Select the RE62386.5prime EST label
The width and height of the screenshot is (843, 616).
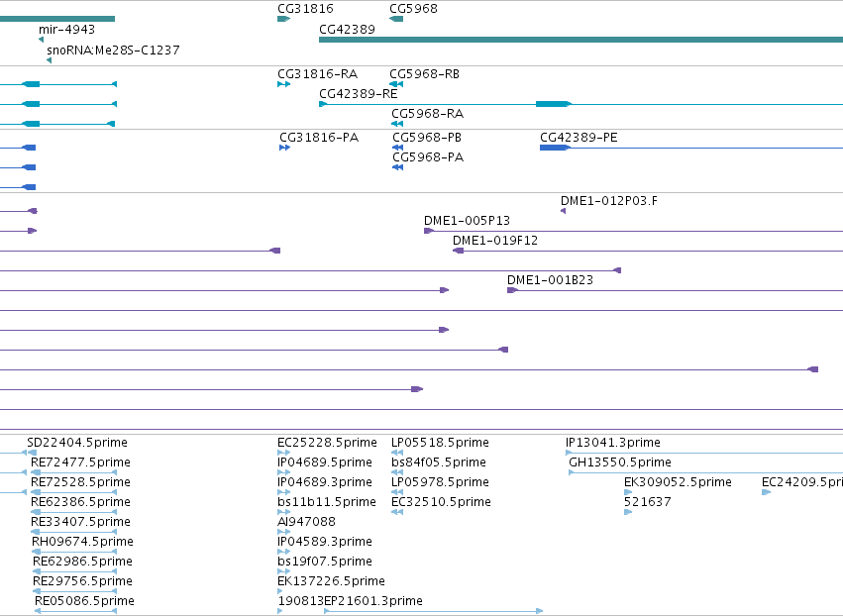pyautogui.click(x=80, y=502)
